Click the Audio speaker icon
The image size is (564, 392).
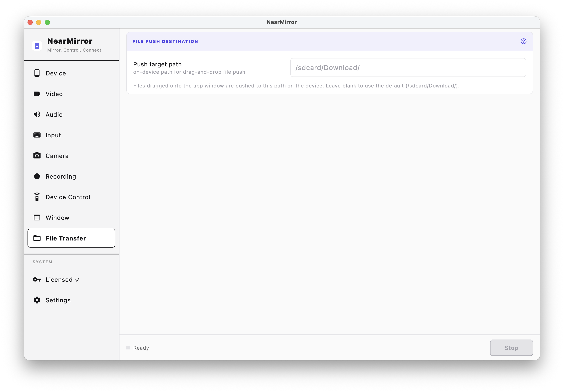click(37, 114)
